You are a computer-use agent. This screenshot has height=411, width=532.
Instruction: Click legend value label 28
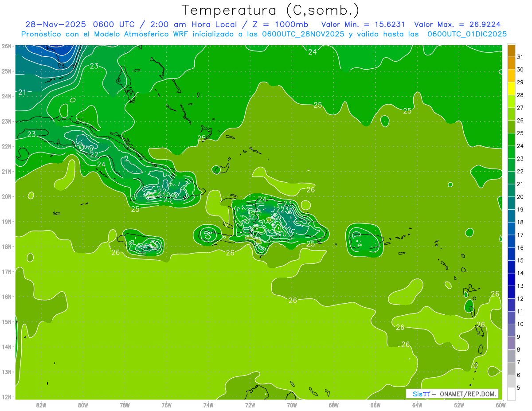click(520, 95)
